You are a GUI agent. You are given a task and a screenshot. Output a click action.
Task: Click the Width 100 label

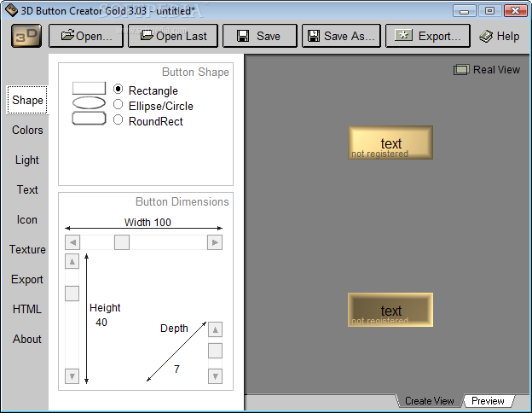pos(147,222)
